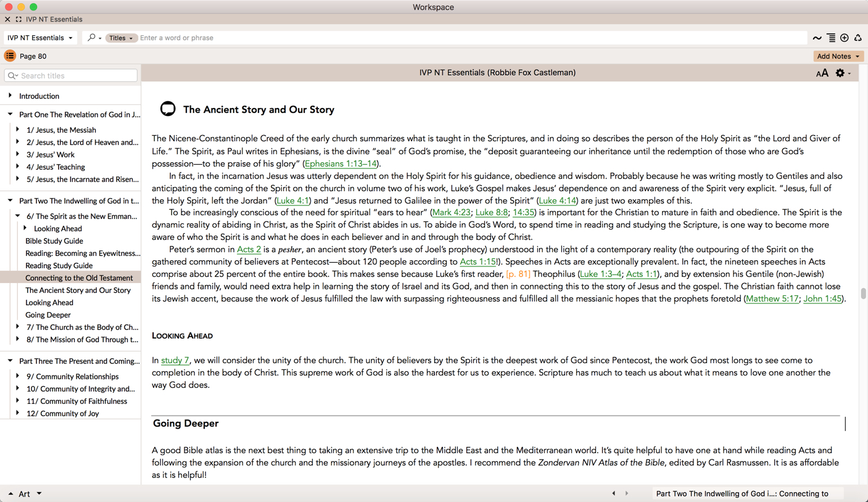
Task: Open the Acts 1:15 reference link
Action: (478, 261)
